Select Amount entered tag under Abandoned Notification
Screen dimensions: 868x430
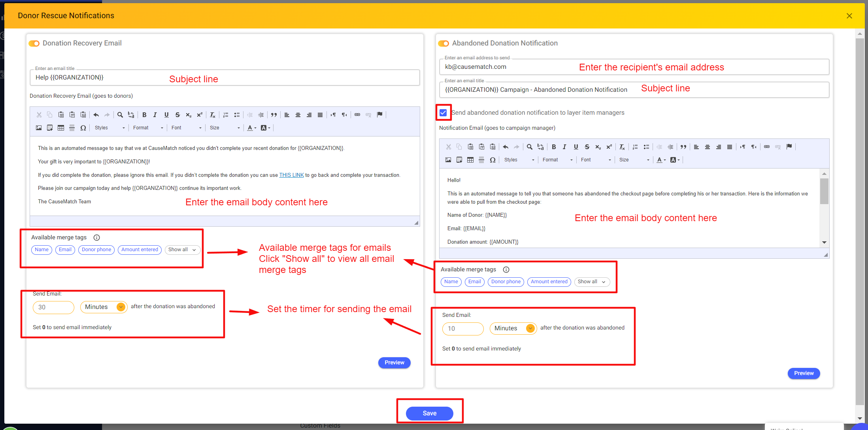point(549,282)
